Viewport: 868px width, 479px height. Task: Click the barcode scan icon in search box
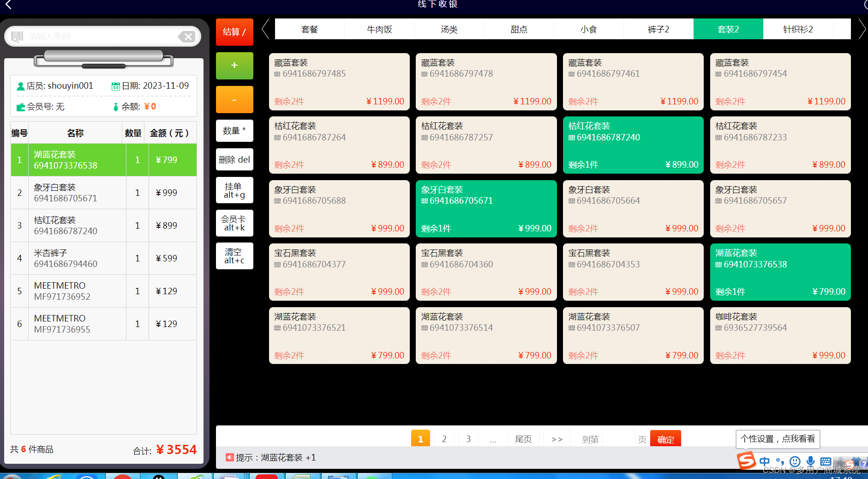tap(17, 36)
